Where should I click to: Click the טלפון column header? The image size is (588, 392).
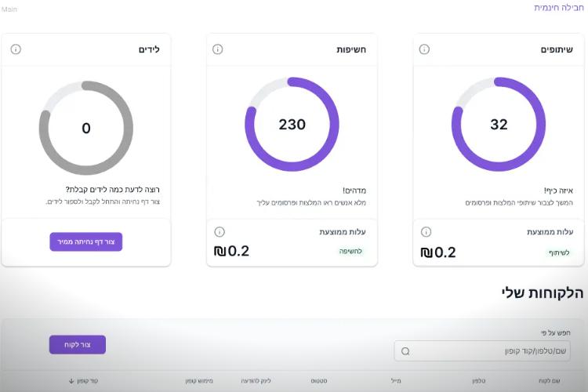pos(479,381)
